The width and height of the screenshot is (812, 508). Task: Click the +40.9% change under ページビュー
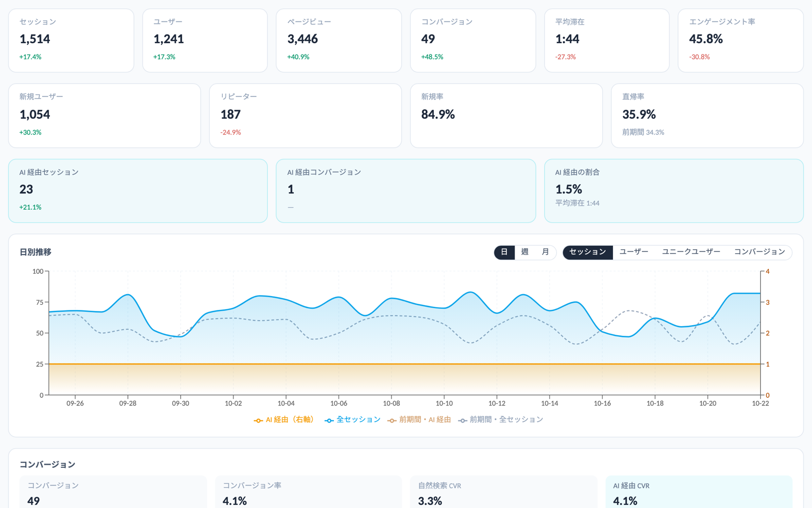[x=298, y=57]
